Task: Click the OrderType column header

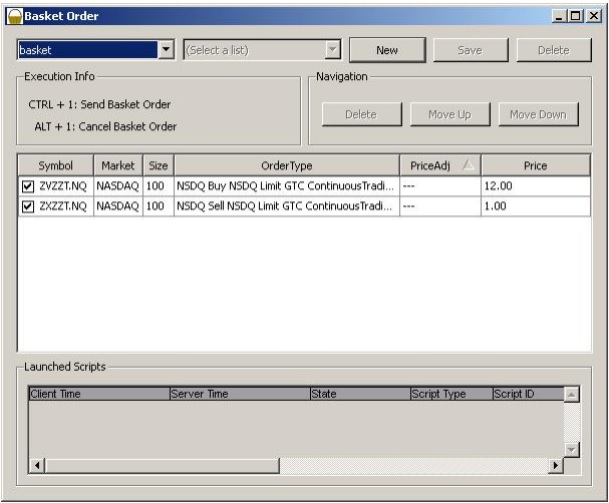Action: click(x=286, y=165)
